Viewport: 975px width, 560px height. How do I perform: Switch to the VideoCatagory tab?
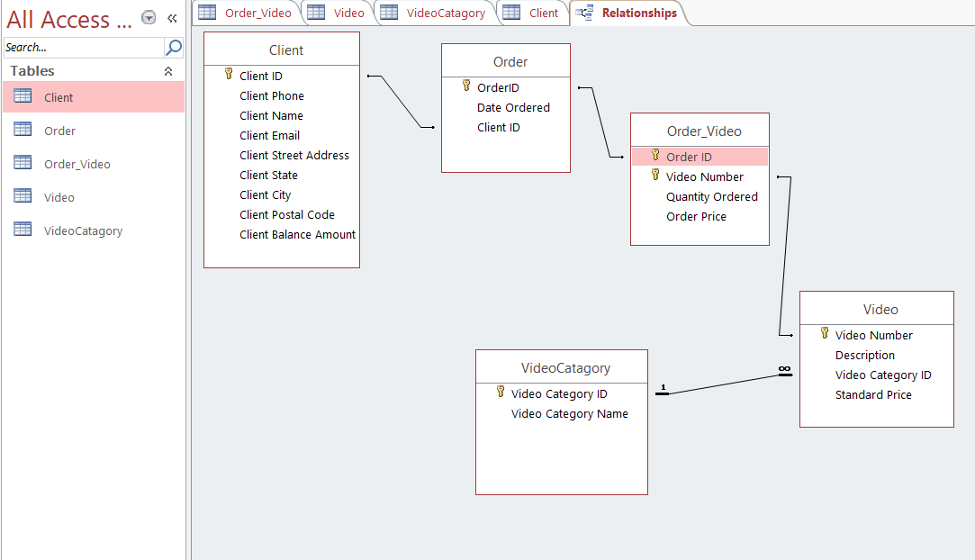(435, 13)
